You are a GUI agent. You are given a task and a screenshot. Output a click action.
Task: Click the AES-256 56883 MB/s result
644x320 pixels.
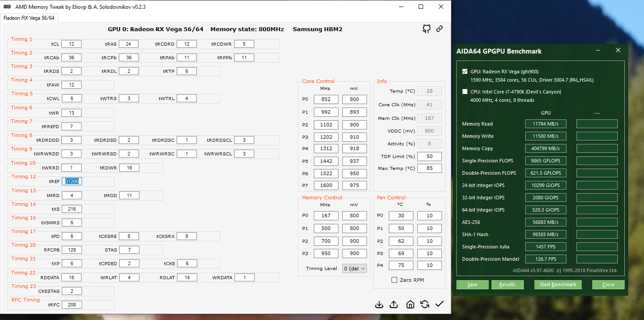546,222
